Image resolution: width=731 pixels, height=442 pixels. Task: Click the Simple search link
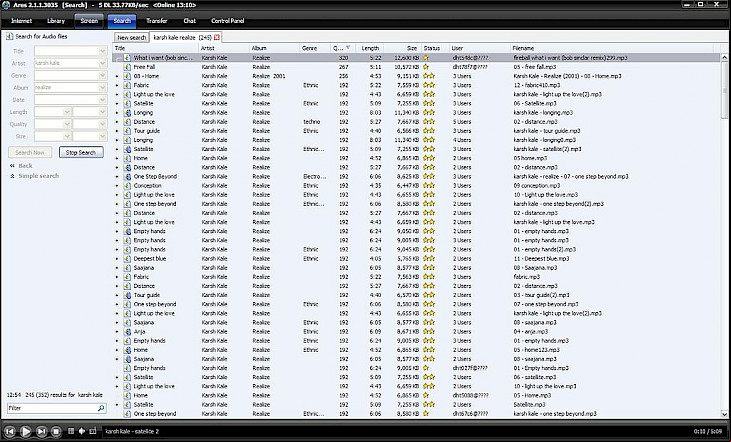coord(39,176)
